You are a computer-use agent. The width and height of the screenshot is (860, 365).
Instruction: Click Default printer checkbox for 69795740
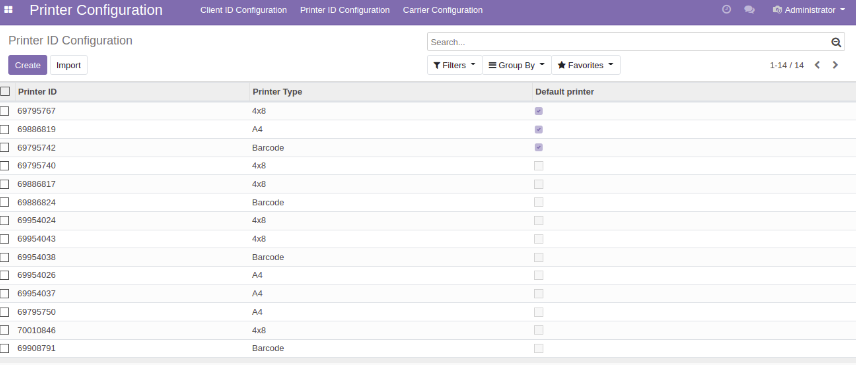[x=539, y=166]
